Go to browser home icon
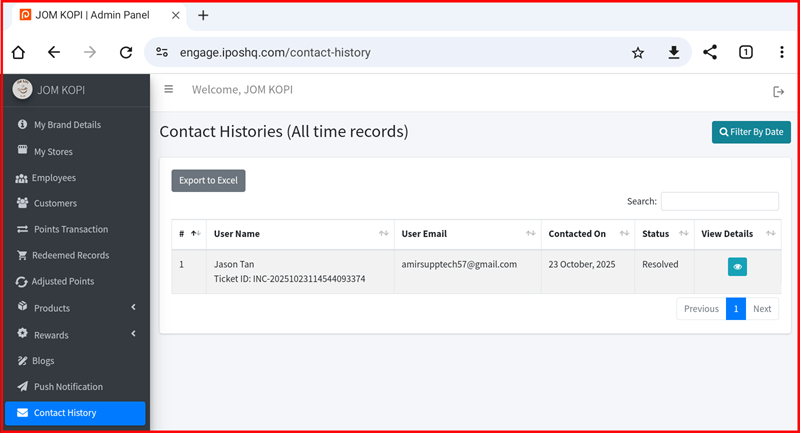Image resolution: width=800 pixels, height=433 pixels. click(x=18, y=53)
